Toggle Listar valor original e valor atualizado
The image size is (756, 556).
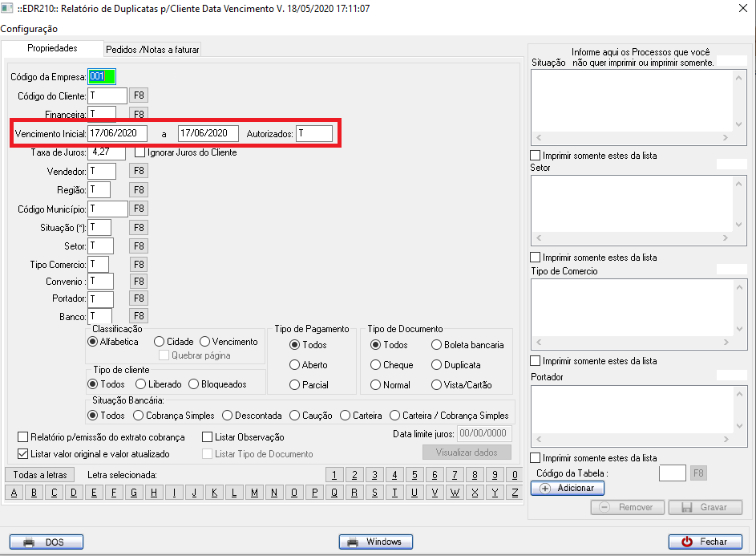click(x=23, y=454)
